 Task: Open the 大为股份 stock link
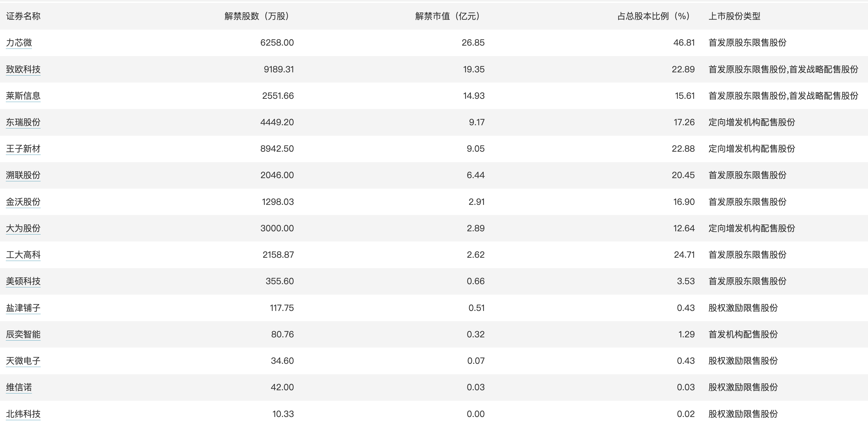(x=23, y=228)
